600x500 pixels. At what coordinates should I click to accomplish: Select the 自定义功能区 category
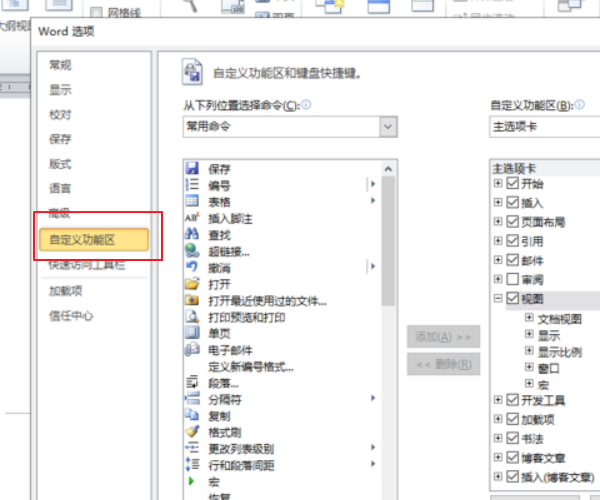click(x=94, y=240)
